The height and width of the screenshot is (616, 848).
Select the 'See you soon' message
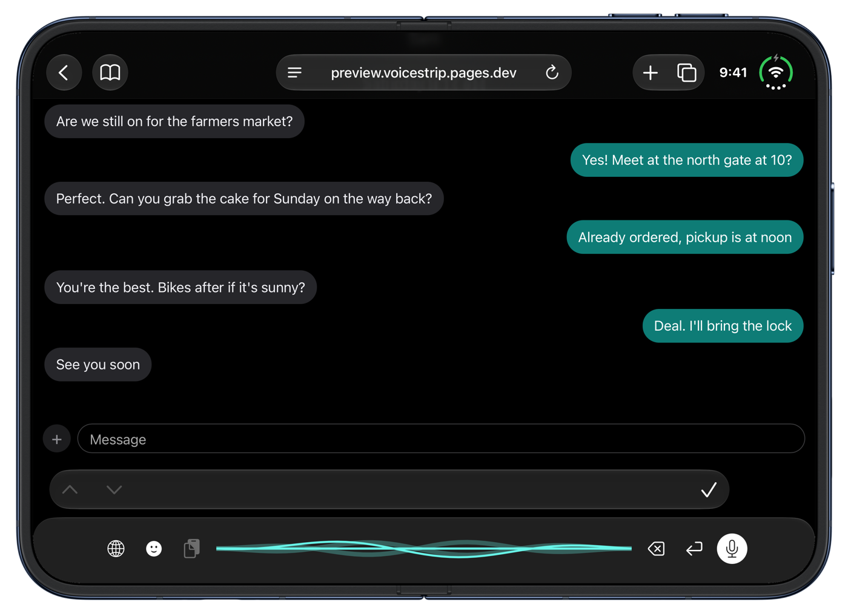(x=98, y=365)
